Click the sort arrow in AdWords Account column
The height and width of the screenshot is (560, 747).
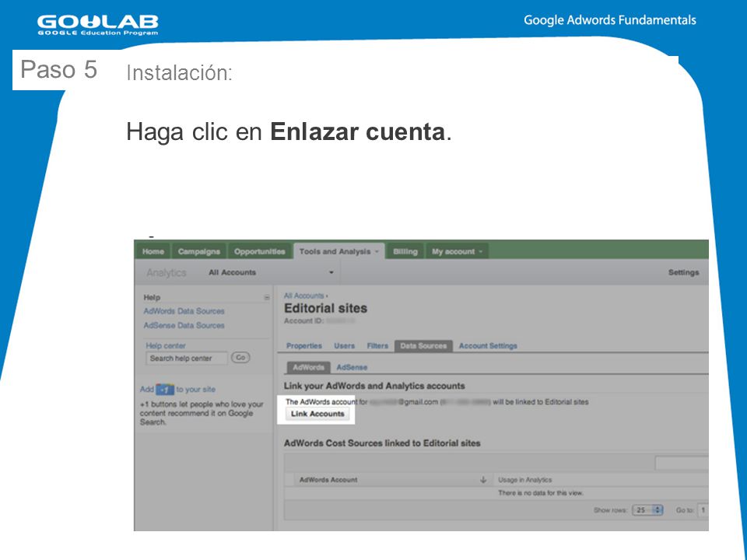coord(483,480)
